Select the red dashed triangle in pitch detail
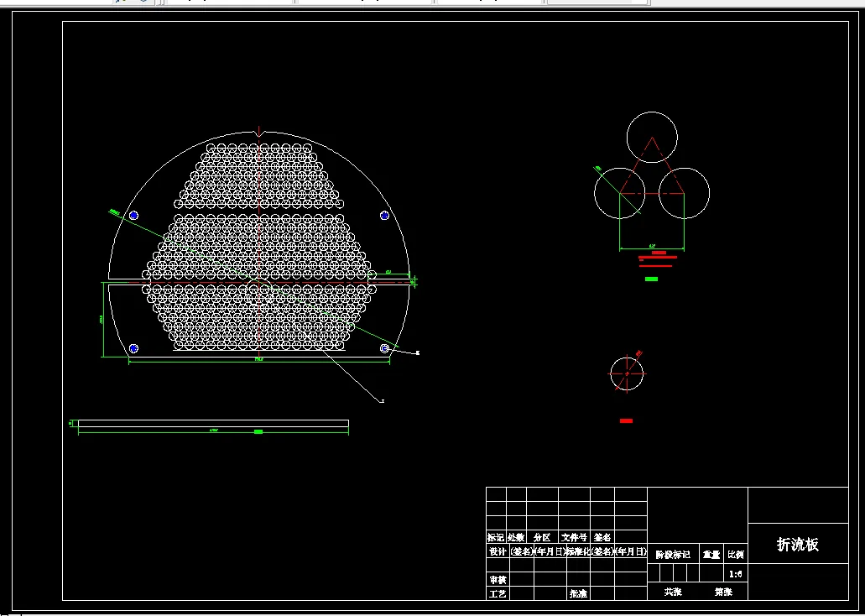 652,165
